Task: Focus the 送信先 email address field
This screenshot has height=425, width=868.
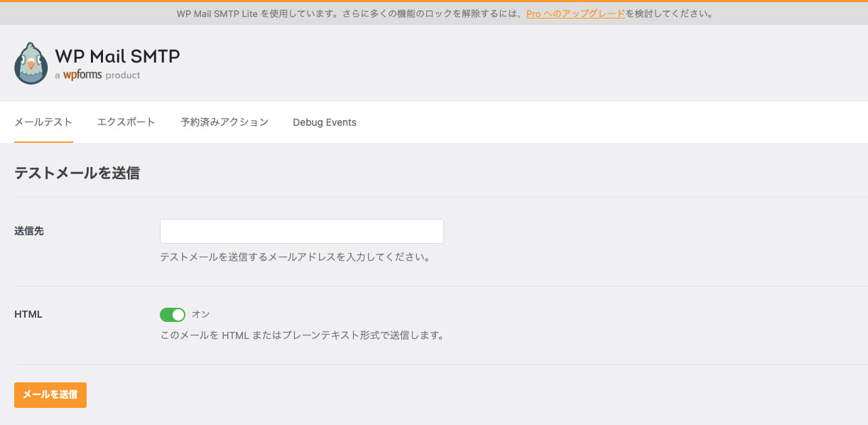Action: coord(302,232)
